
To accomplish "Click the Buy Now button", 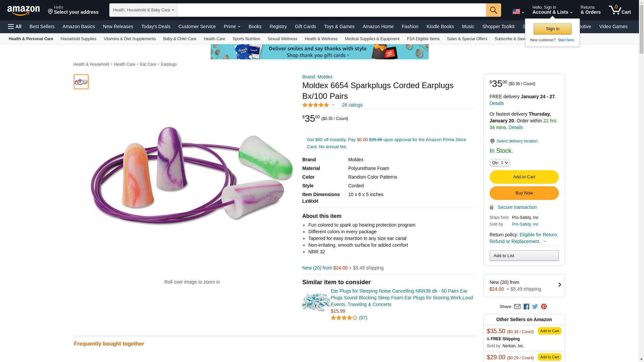I will click(524, 193).
